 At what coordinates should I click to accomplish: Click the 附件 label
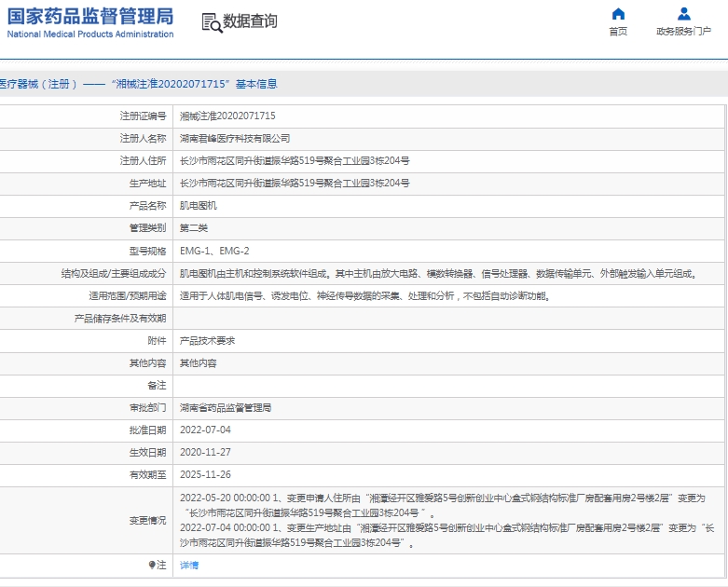pyautogui.click(x=157, y=341)
